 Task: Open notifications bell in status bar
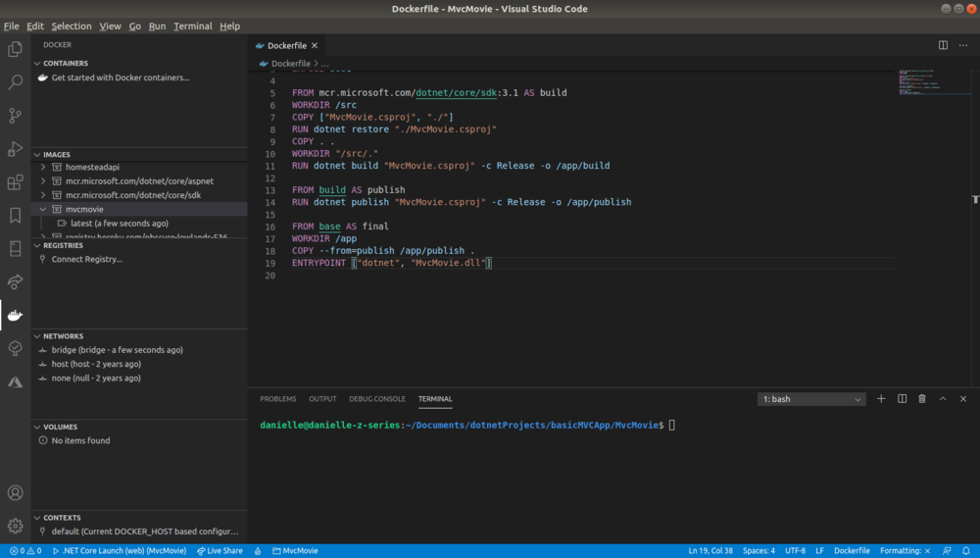tap(965, 550)
